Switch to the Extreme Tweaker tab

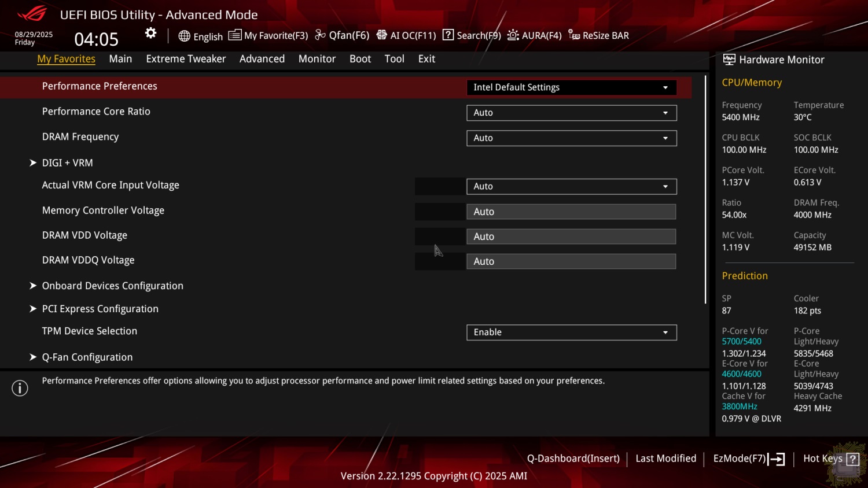pos(186,59)
